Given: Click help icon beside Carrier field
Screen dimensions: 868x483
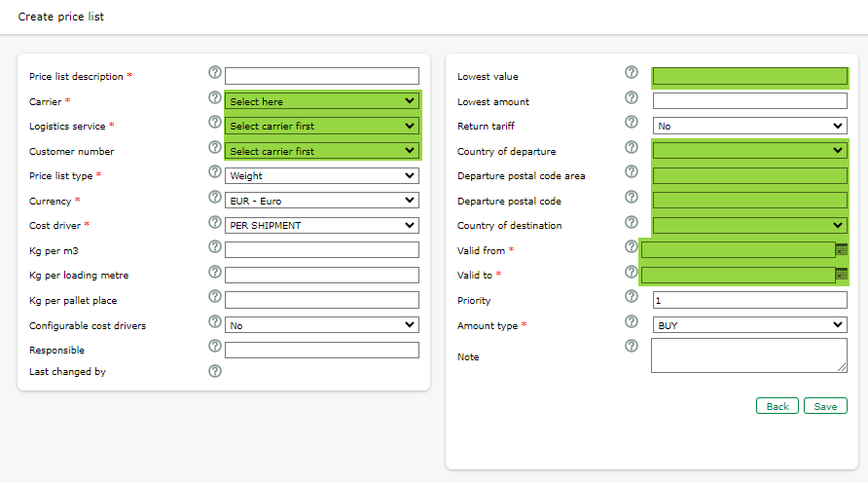Looking at the screenshot, I should (x=215, y=97).
